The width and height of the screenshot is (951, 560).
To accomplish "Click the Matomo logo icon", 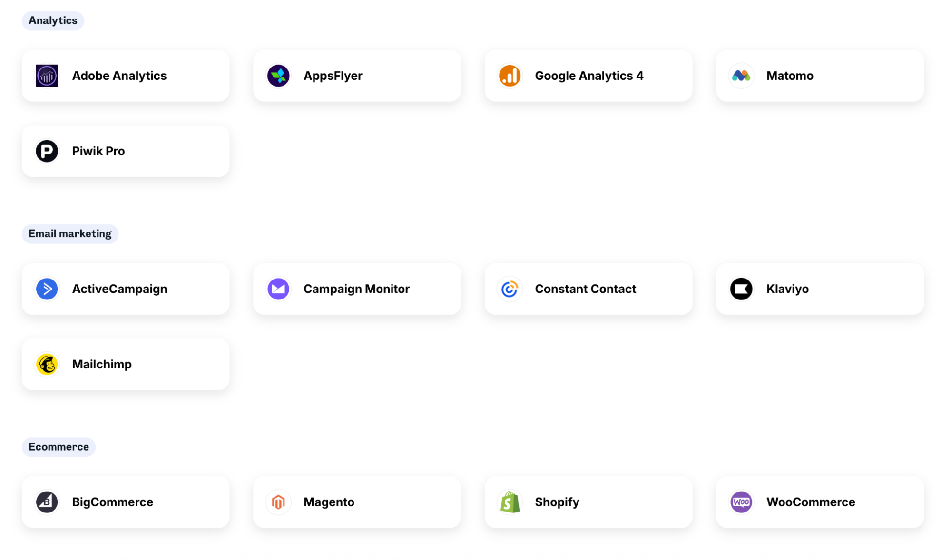I will pyautogui.click(x=741, y=75).
